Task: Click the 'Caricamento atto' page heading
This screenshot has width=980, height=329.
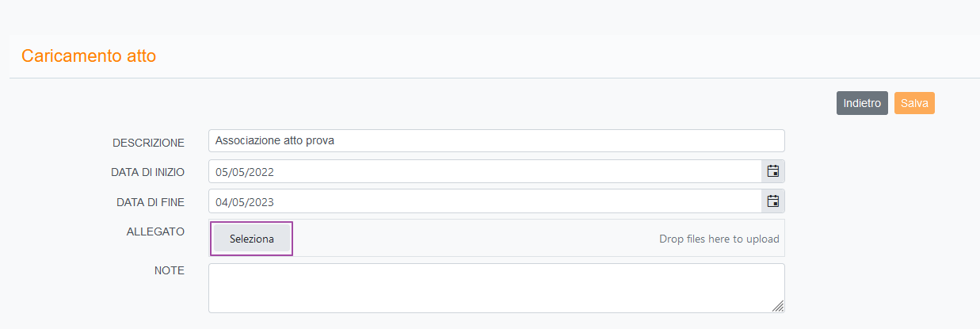Action: pos(89,56)
